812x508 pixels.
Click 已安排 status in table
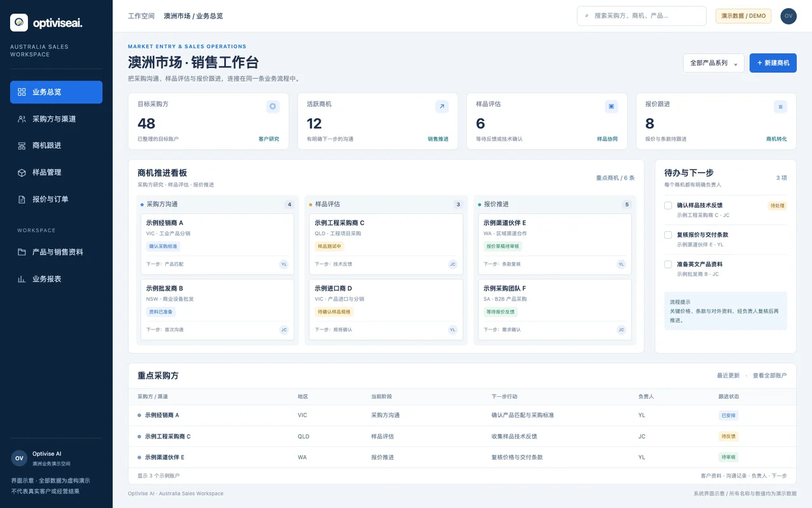(728, 415)
